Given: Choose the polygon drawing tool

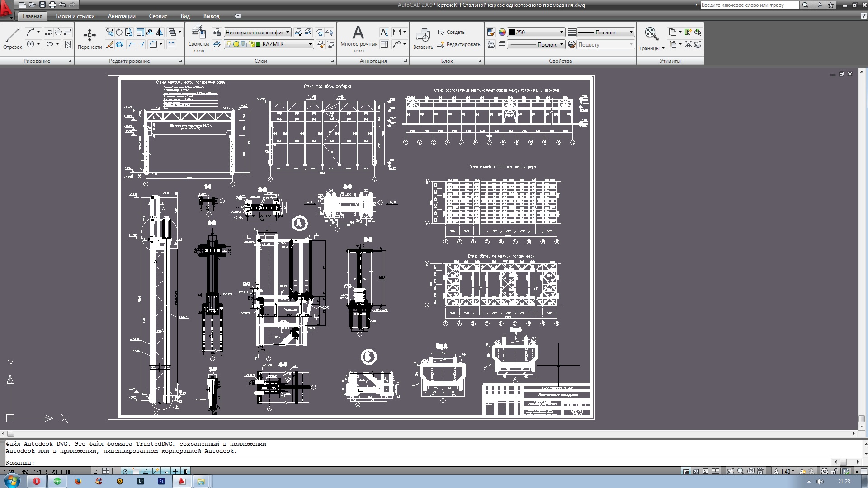Looking at the screenshot, I should coord(58,32).
